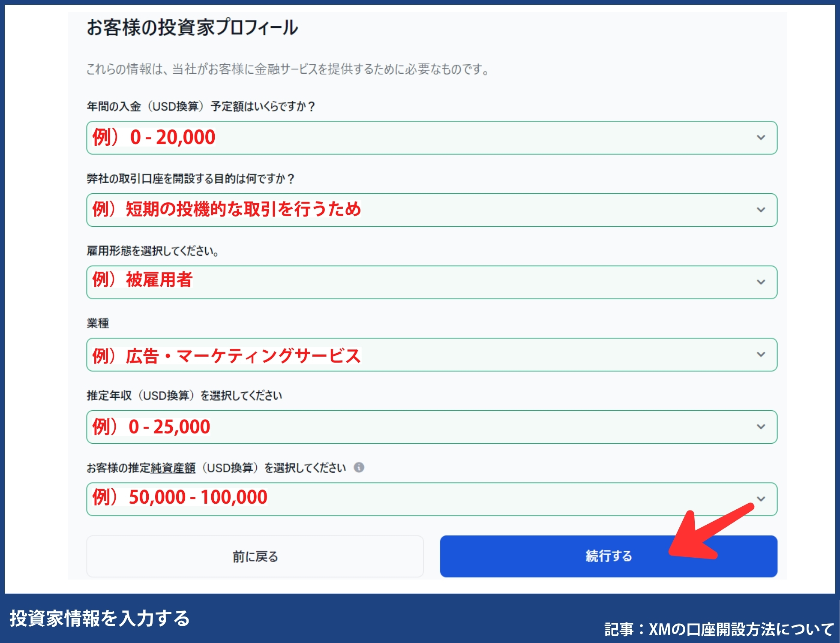The height and width of the screenshot is (643, 840).
Task: Click the chevron on the 0 - 20,000 field
Action: click(x=761, y=138)
